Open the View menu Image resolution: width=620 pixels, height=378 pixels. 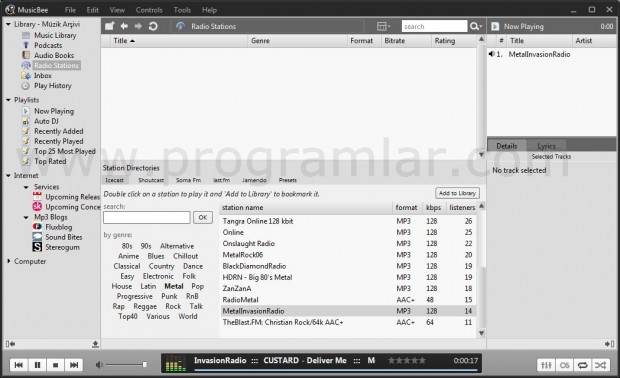click(x=117, y=10)
